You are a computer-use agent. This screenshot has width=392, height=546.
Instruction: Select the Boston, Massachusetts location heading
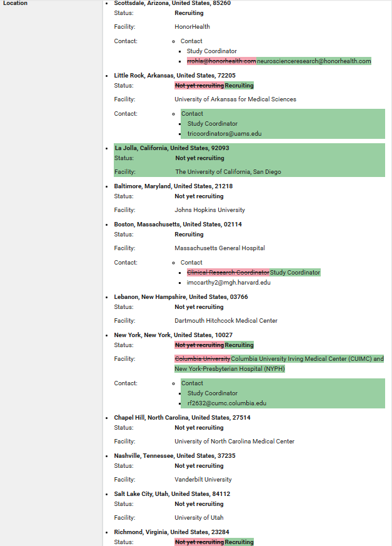tap(178, 225)
